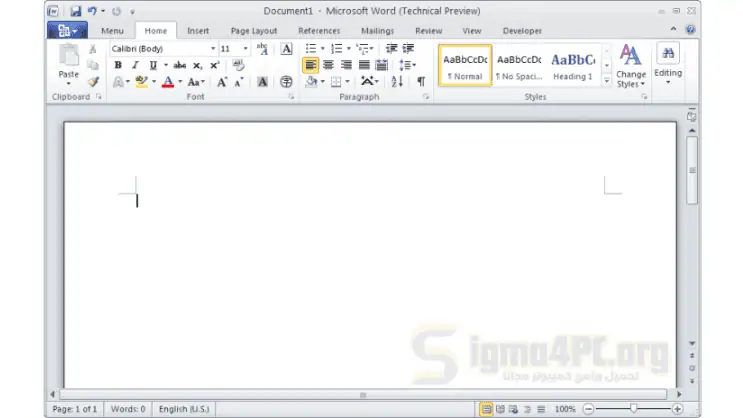Open the Bullets list dropdown
Image resolution: width=743 pixels, height=418 pixels.
point(323,48)
